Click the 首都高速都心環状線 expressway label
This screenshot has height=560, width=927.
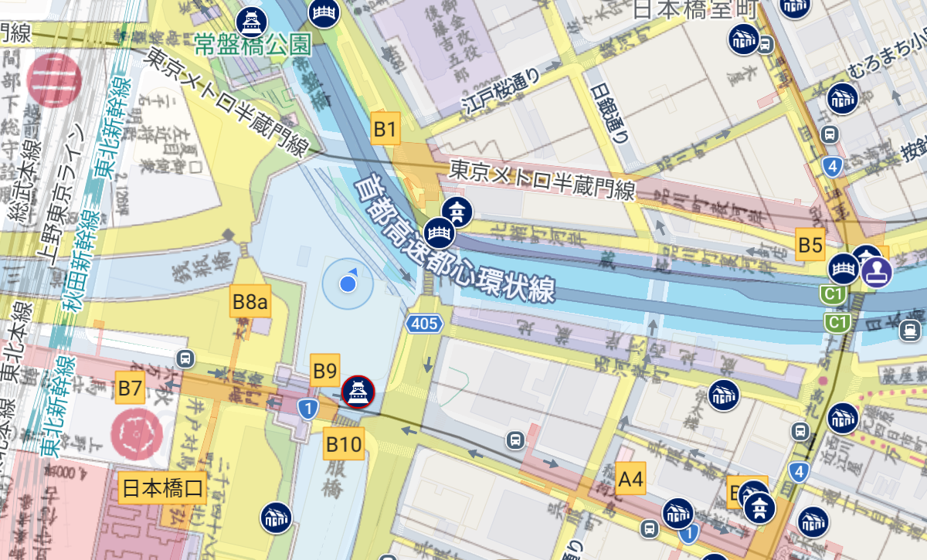click(454, 241)
